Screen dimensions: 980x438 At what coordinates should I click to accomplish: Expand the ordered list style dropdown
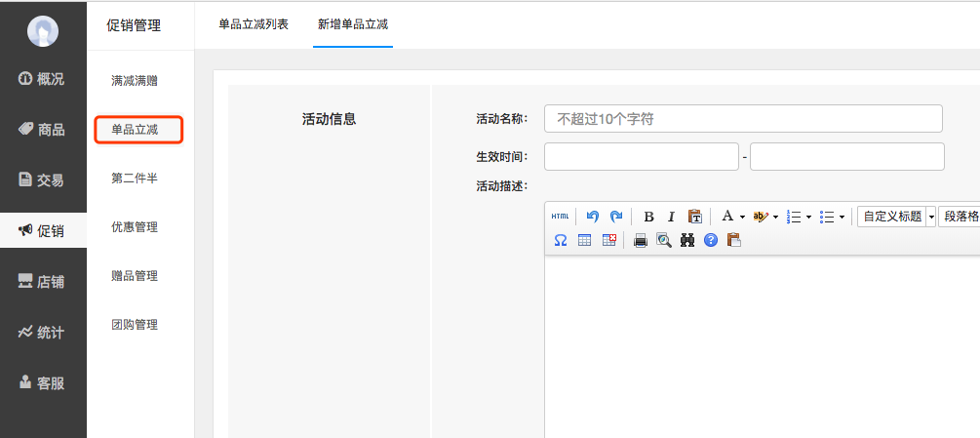tap(808, 217)
